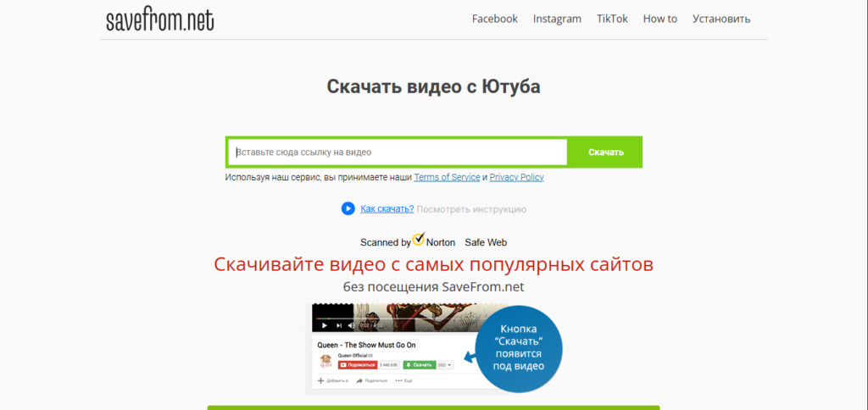Open the Instagram menu item
Screen dimensions: 868x410
click(x=557, y=19)
